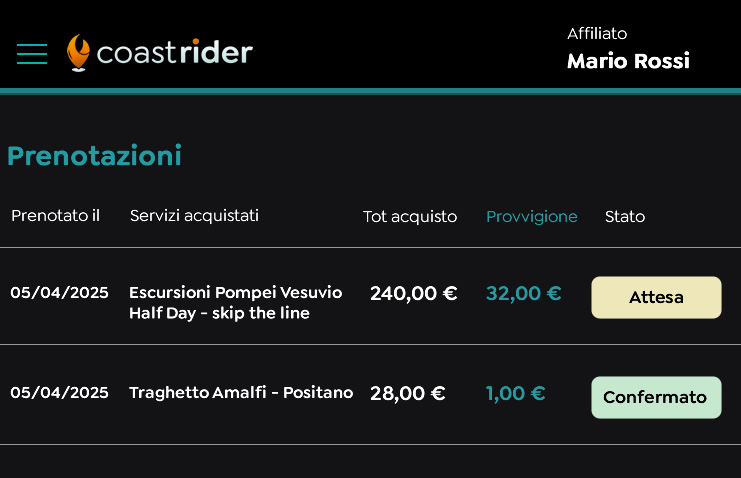Sort by Stato column header

coord(625,217)
